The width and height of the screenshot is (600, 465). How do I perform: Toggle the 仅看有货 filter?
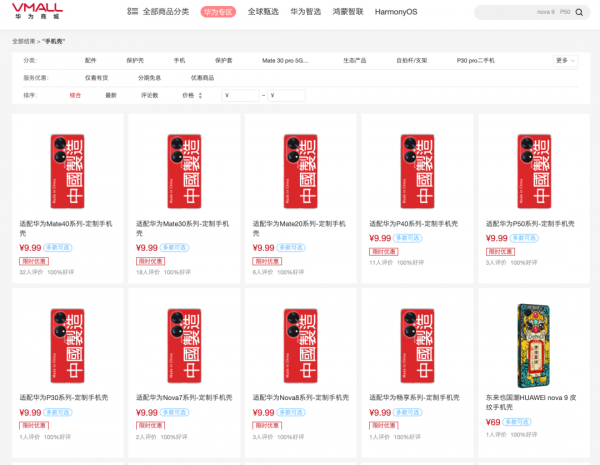click(96, 78)
